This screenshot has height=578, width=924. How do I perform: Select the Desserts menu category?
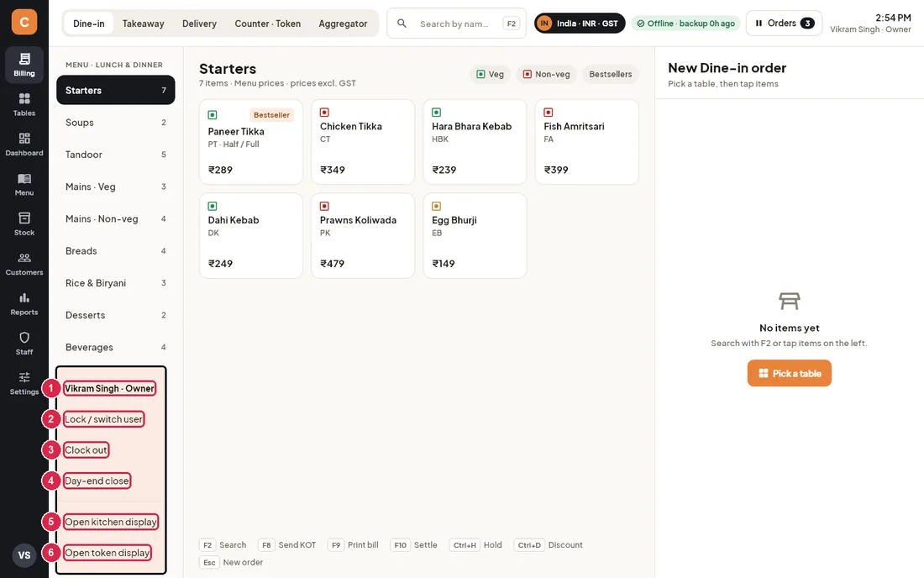click(116, 315)
